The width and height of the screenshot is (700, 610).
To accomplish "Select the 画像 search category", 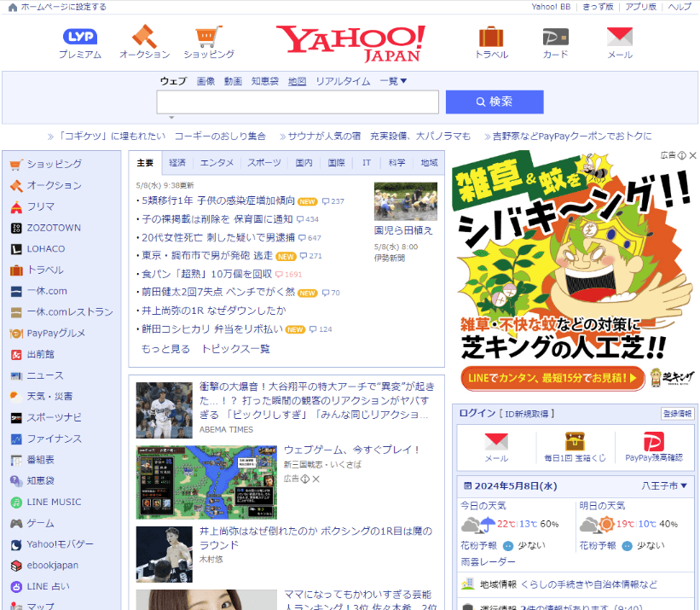I will 205,82.
